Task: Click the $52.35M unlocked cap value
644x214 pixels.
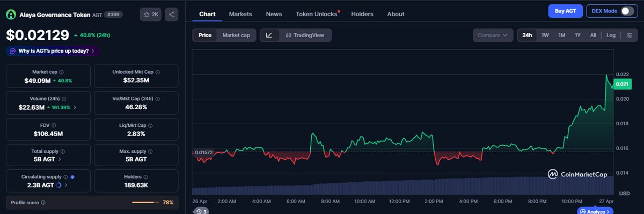Action: pyautogui.click(x=136, y=81)
